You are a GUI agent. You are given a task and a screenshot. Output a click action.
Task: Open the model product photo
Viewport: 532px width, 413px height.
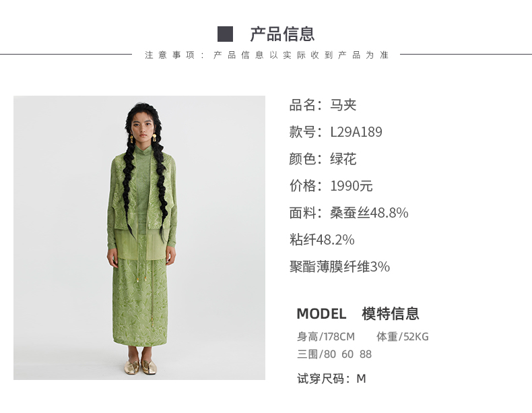pos(139,238)
